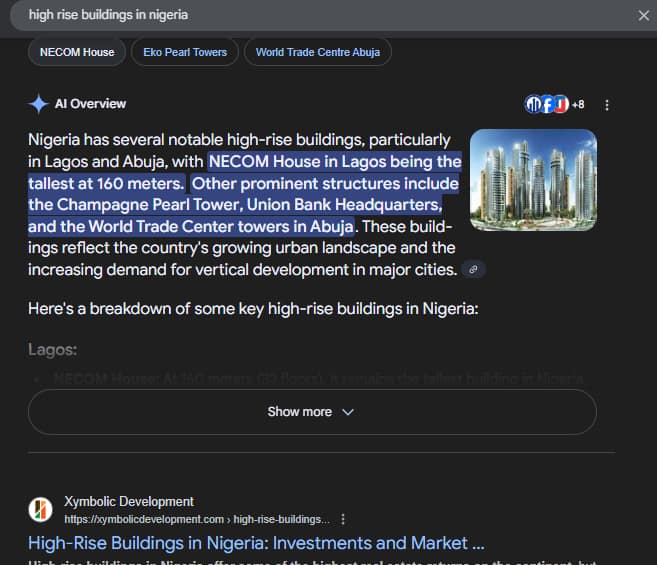This screenshot has width=657, height=565.
Task: Click the Xymbolic Development site favicon
Action: click(x=40, y=510)
